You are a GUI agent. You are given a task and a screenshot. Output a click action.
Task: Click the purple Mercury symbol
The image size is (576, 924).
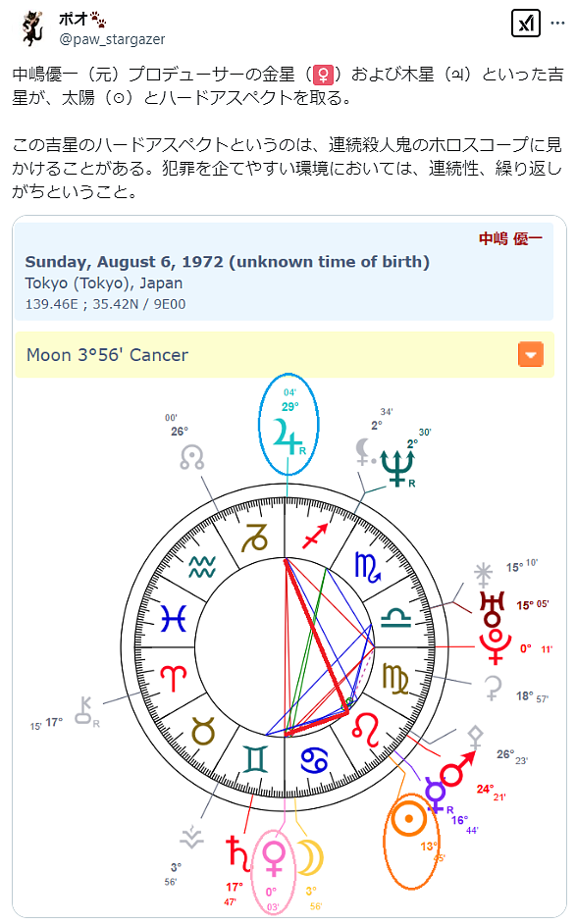[436, 795]
